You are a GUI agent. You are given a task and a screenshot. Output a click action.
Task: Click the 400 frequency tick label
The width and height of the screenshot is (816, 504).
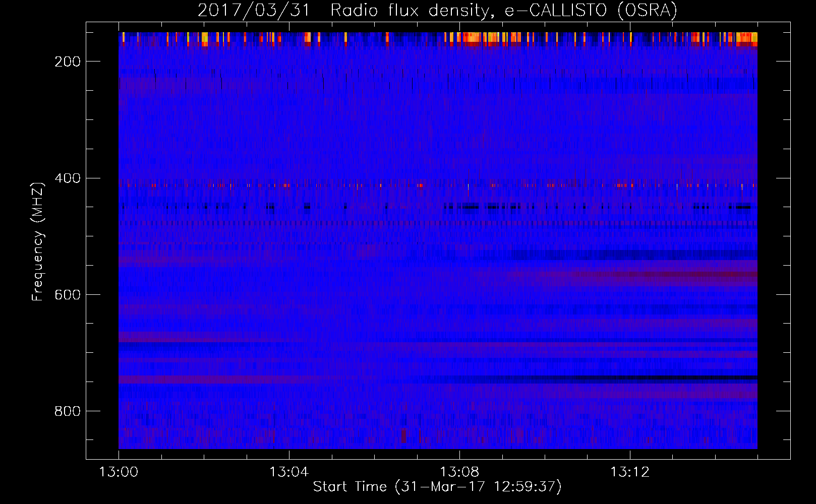pos(68,178)
